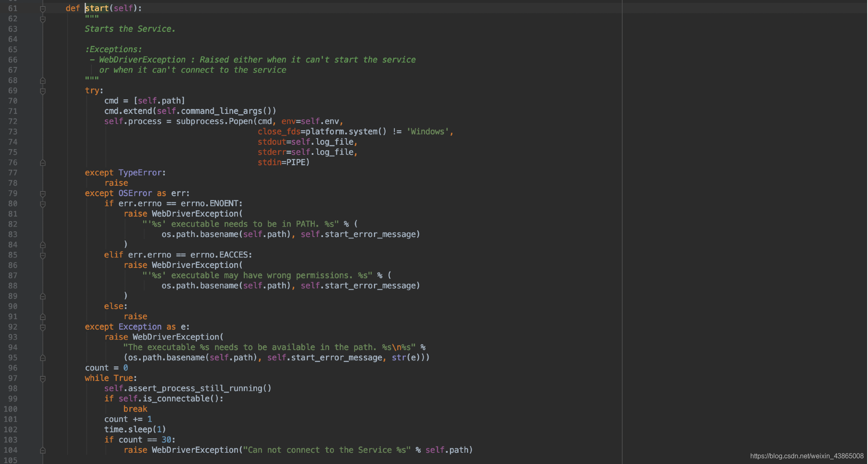Click the WebDriverException name on line 81
Viewport: 868px width, 464px height.
(195, 214)
